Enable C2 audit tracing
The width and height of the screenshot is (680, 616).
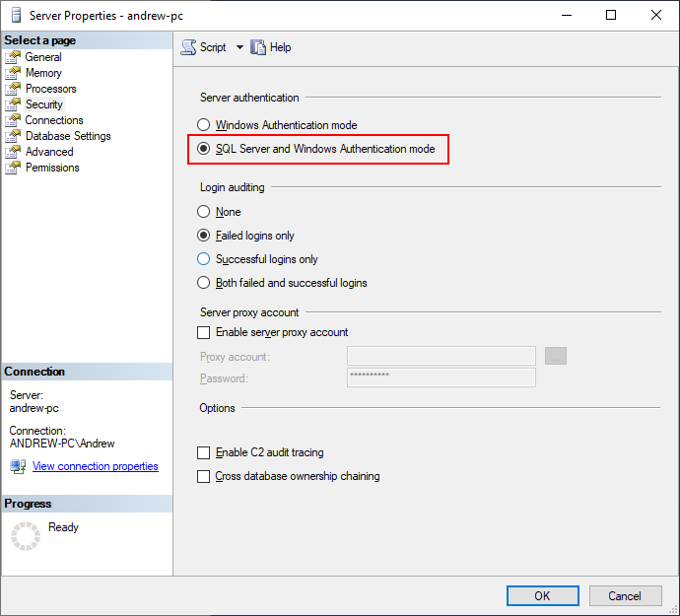pos(204,452)
